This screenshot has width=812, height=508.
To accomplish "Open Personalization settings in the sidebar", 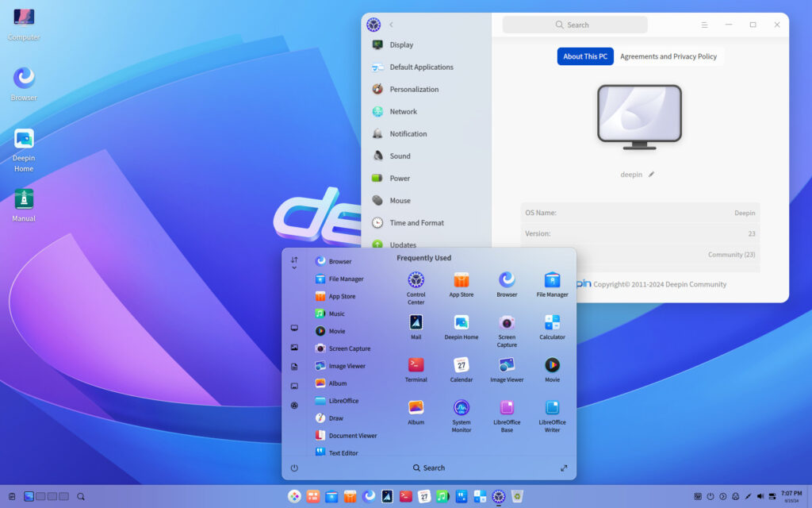I will 413,90.
